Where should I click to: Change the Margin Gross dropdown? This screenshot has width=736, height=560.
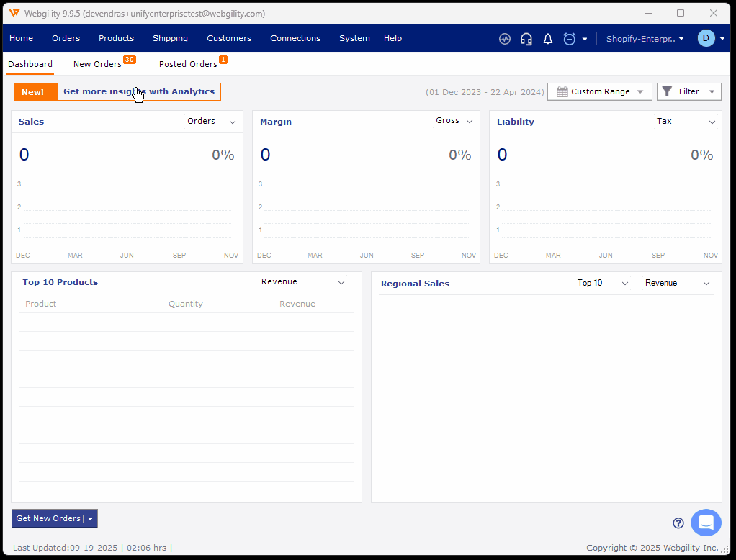454,121
